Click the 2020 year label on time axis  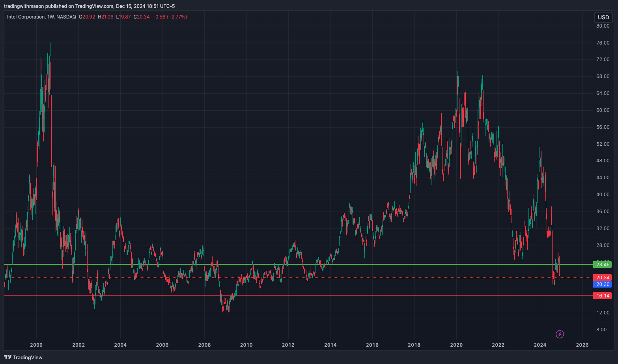[x=456, y=345]
